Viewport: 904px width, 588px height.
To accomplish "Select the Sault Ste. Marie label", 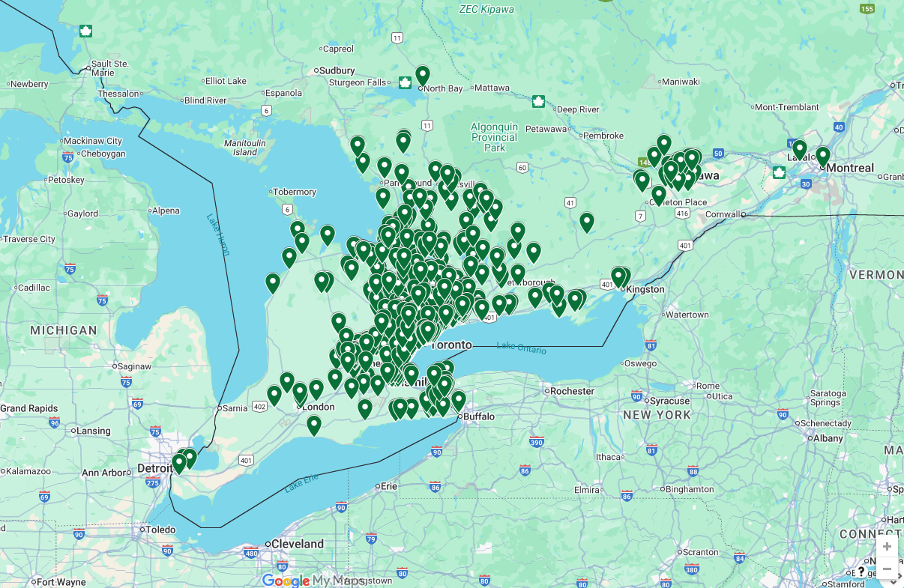I will (x=109, y=68).
